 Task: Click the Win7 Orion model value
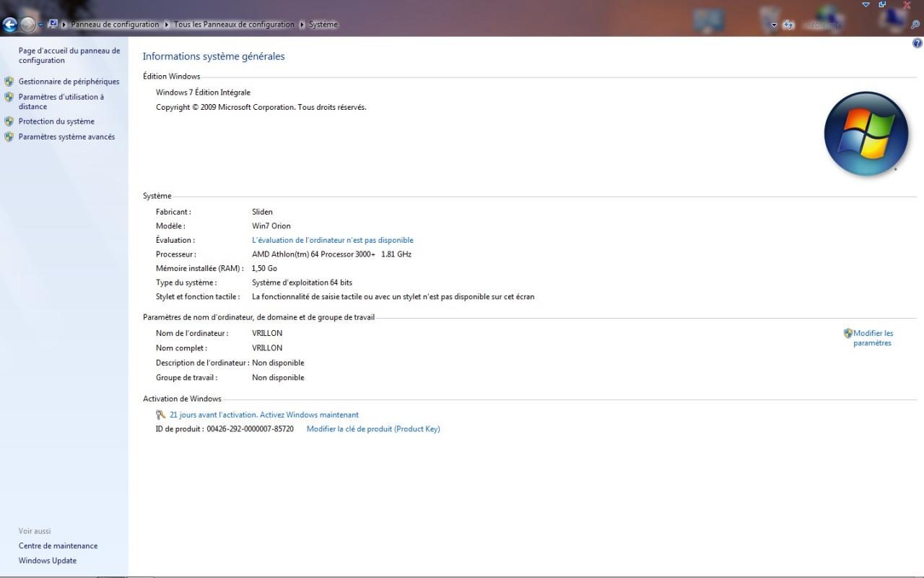click(x=271, y=226)
